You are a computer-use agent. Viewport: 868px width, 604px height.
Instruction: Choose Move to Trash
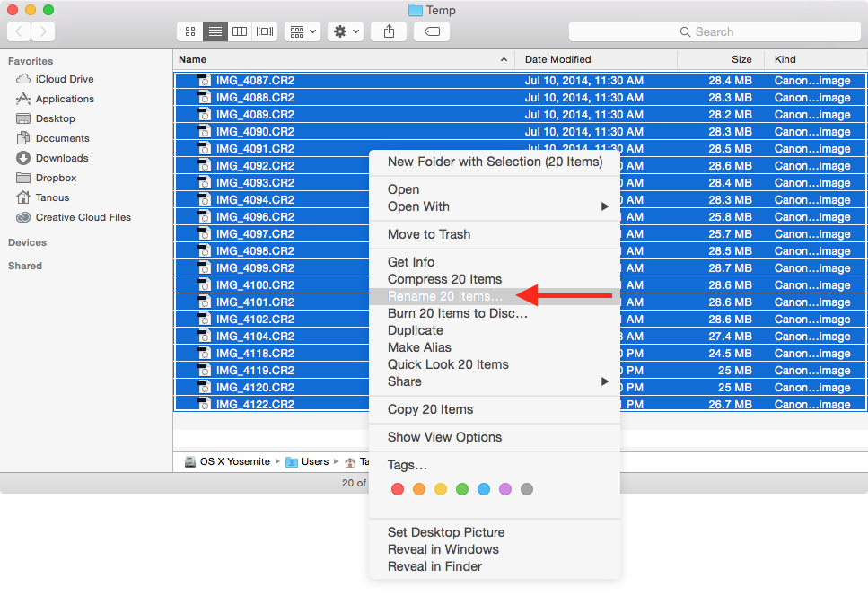click(x=495, y=234)
